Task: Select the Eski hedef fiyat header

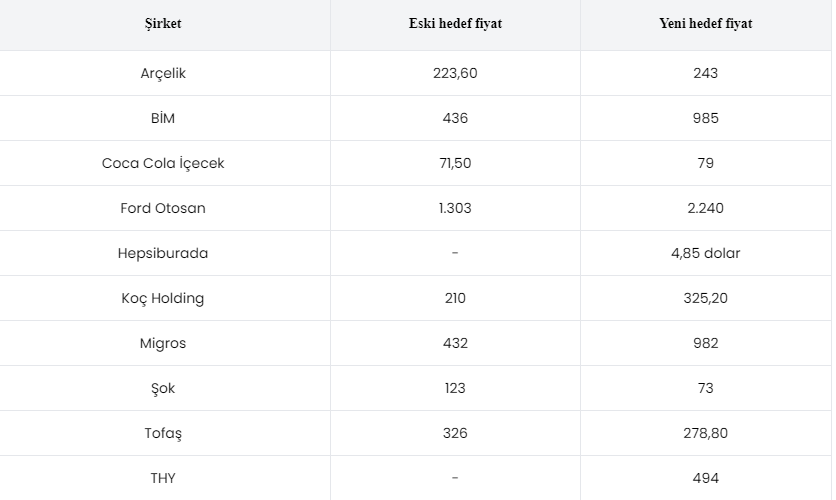Action: pos(455,23)
